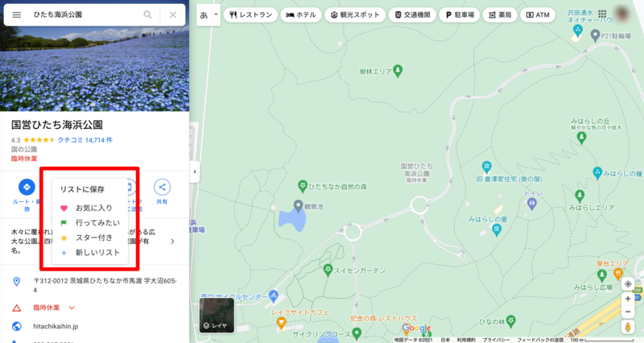
Task: Filter by 薬局 chip
Action: click(500, 14)
